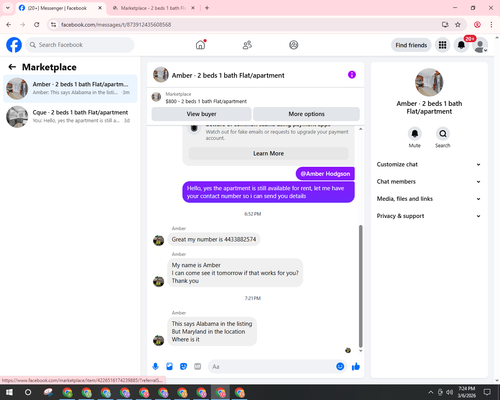Click Learn More about payment scams
The image size is (500, 400).
[268, 153]
